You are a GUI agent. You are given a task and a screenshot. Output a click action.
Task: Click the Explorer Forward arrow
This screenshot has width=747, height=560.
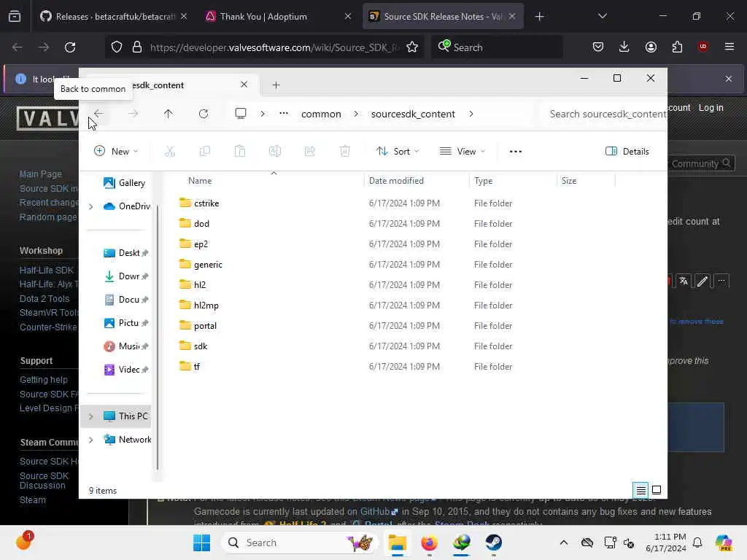(x=133, y=114)
